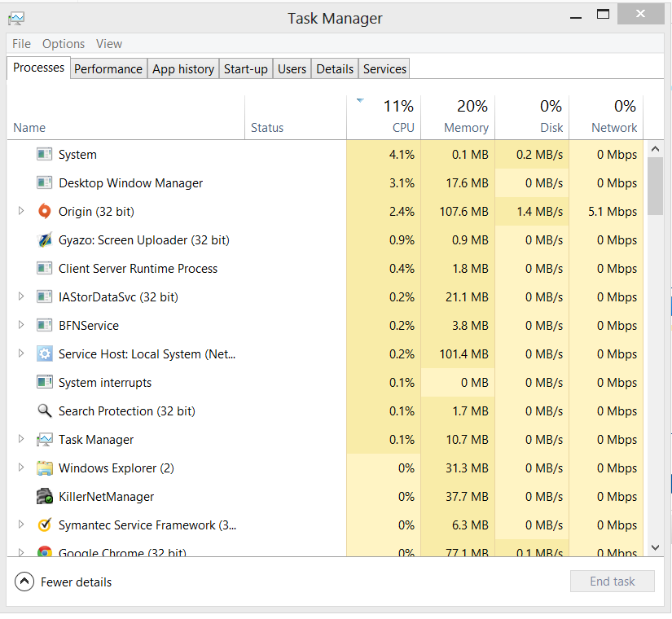
Task: Expand the Windows Explorer process group
Action: tap(21, 468)
